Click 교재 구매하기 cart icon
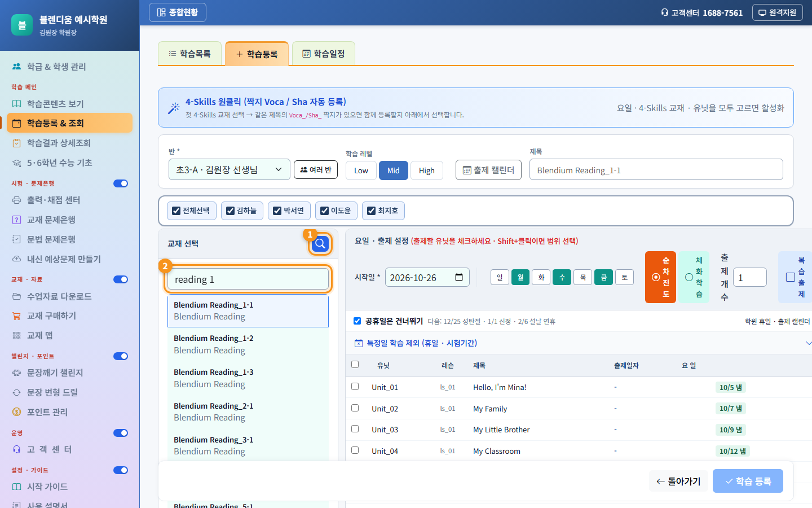Viewport: 812px width, 508px height. [17, 316]
